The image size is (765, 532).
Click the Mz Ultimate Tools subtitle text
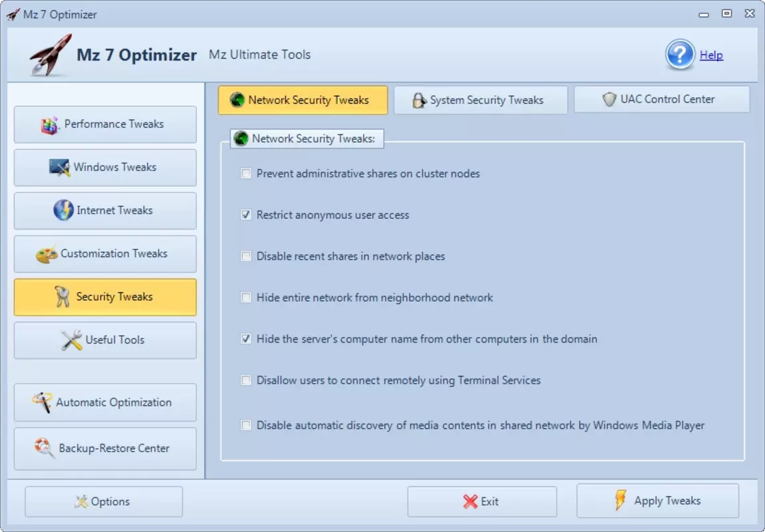[259, 55]
